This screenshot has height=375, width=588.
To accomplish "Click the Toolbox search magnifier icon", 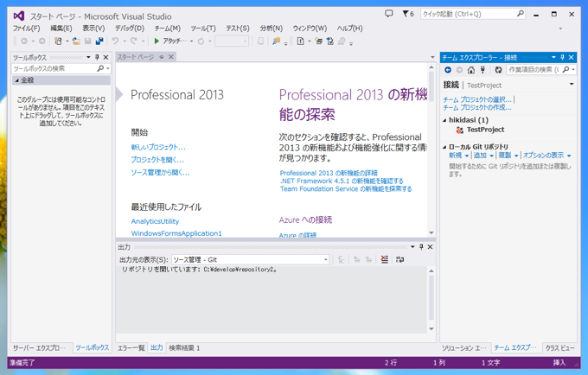I will (x=100, y=68).
